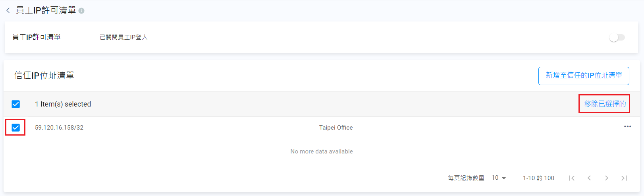Uncheck the select-all checkbox in header row
This screenshot has height=196, width=644.
coord(16,104)
